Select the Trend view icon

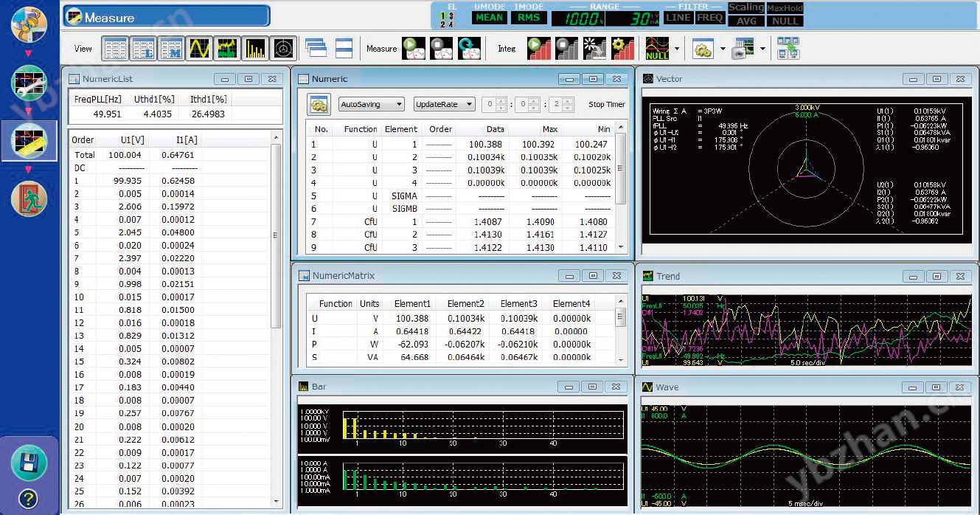pos(226,48)
